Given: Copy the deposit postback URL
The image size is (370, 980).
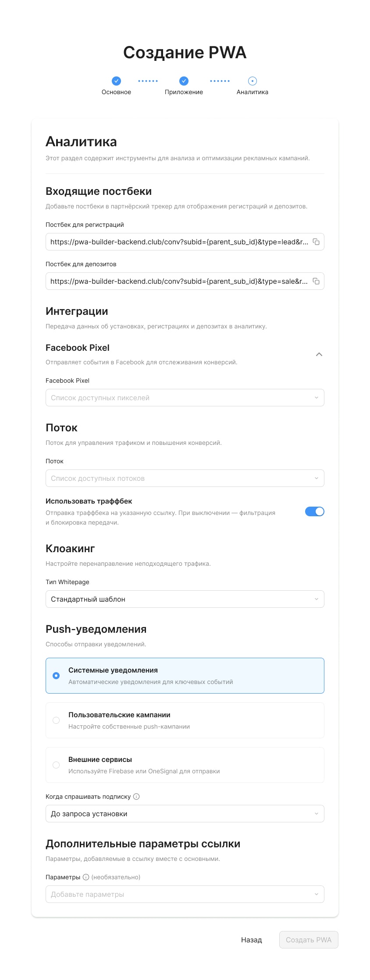Looking at the screenshot, I should pos(317,281).
